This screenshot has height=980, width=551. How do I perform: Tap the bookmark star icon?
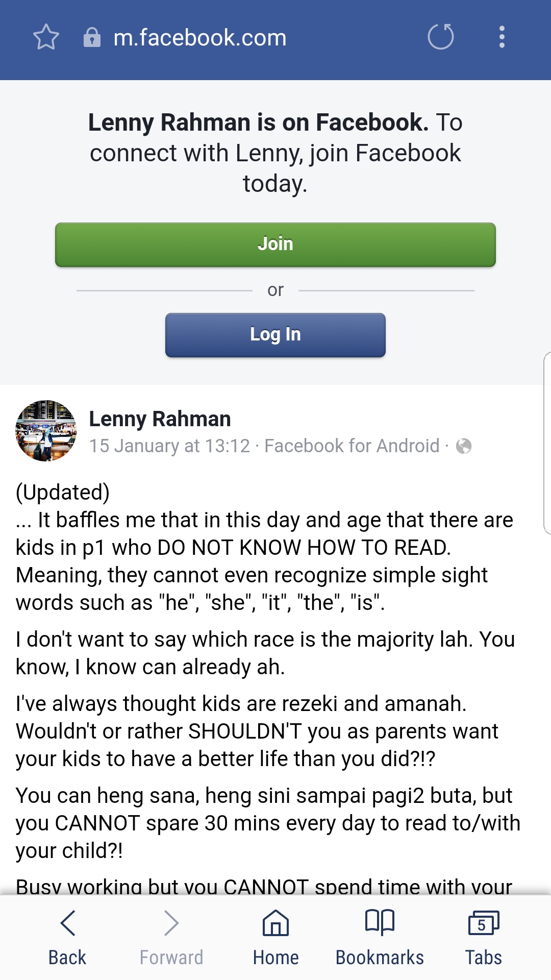coord(46,37)
